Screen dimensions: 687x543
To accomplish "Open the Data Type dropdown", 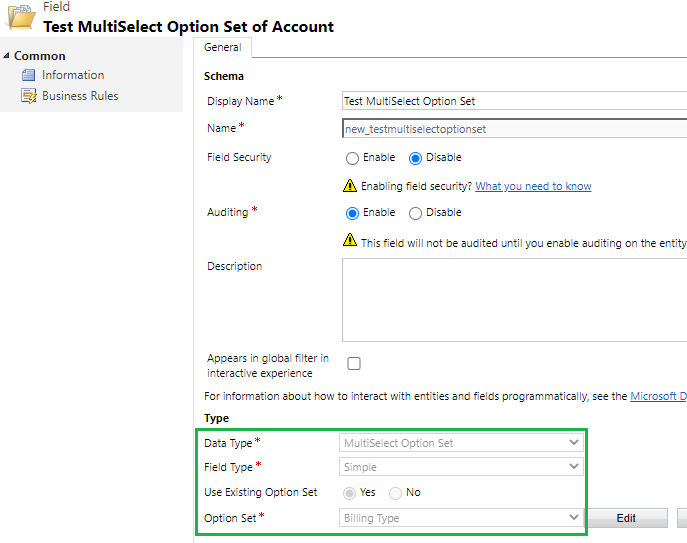I will point(461,443).
